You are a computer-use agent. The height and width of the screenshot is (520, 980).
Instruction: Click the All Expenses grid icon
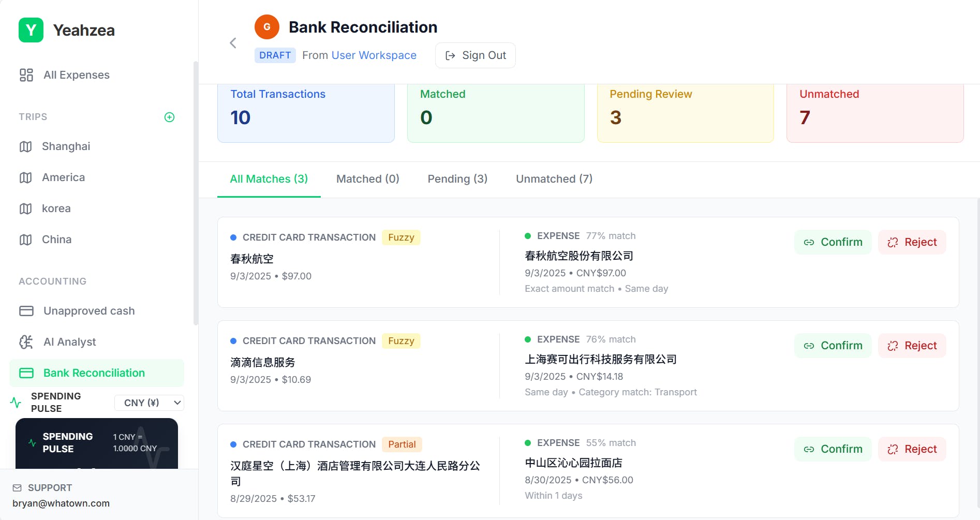coord(26,75)
